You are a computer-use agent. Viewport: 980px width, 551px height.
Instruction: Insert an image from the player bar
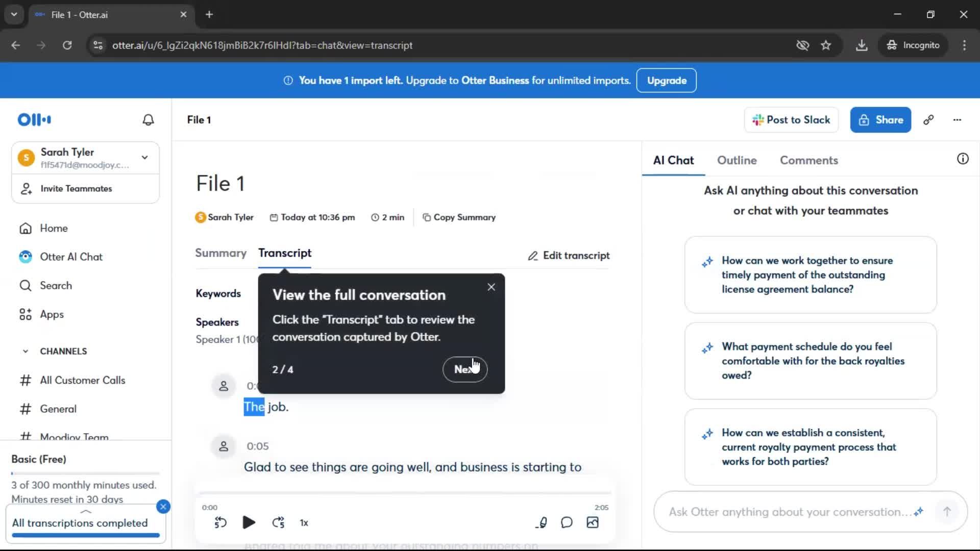[x=593, y=522]
